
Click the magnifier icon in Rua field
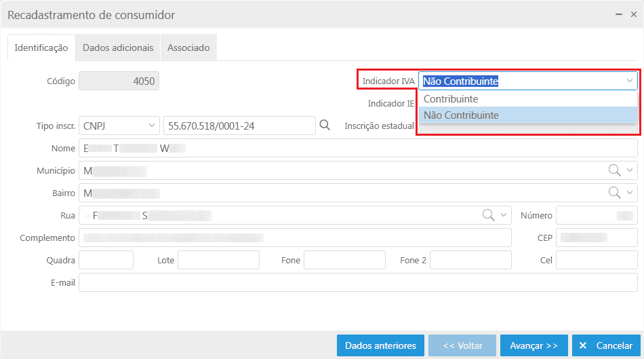(x=489, y=215)
